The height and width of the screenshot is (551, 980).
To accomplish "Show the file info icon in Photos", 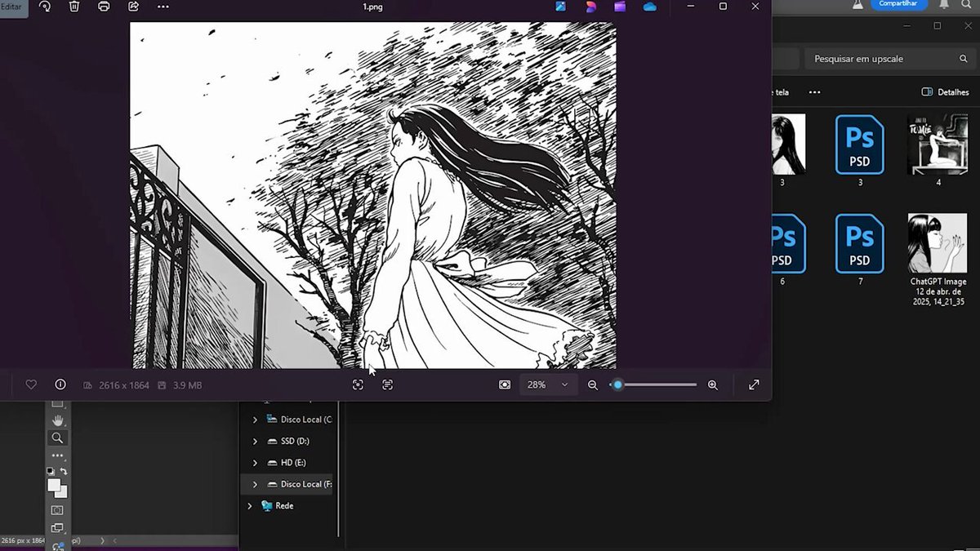I will click(60, 384).
